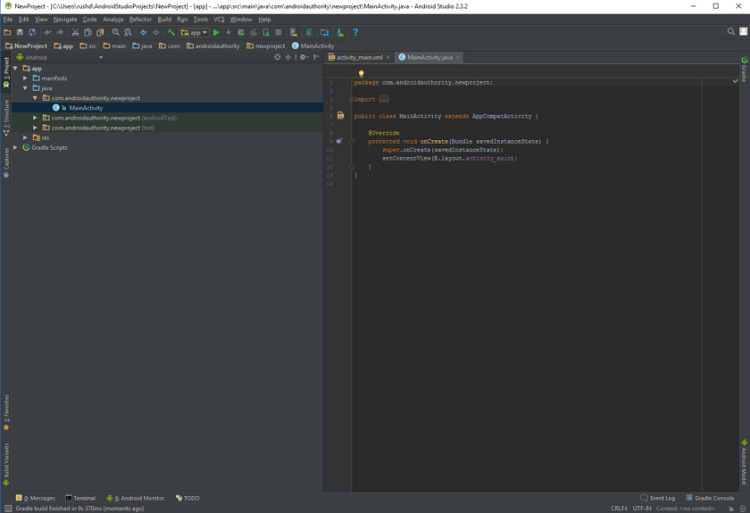Open the Gradle Console button

click(x=711, y=498)
